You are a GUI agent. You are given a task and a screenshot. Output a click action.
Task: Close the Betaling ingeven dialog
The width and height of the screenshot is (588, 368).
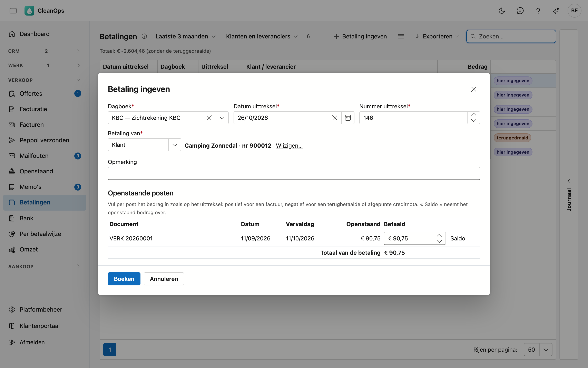pos(473,89)
